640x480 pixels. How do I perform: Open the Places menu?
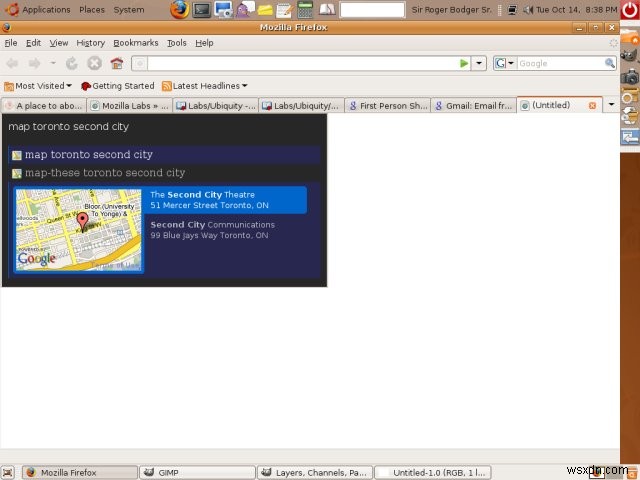92,9
